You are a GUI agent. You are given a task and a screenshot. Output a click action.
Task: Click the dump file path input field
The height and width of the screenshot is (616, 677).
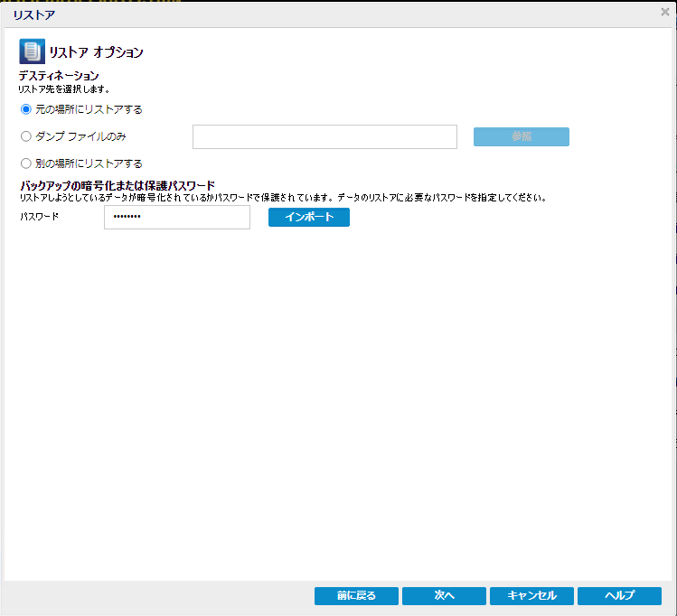click(324, 136)
